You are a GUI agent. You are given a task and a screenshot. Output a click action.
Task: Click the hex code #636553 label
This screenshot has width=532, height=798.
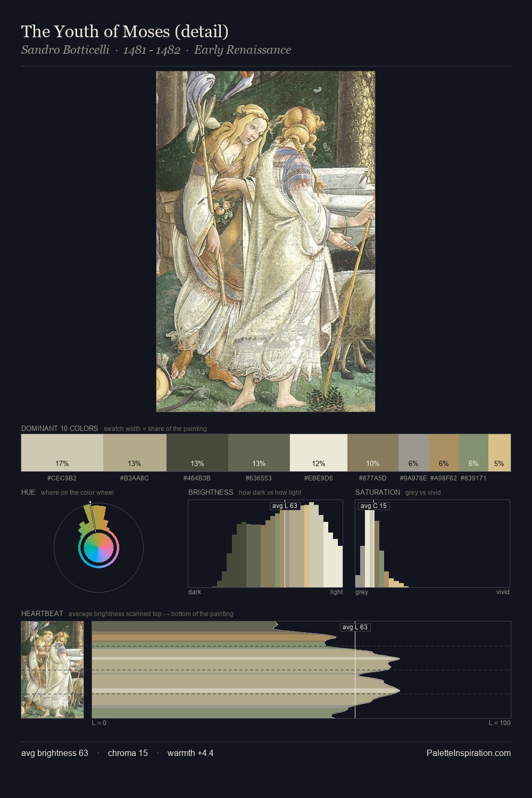259,478
